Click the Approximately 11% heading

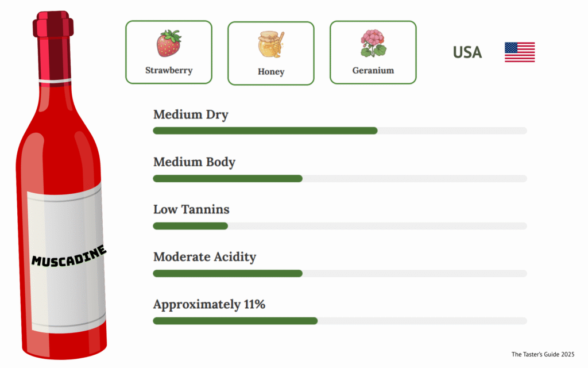(x=209, y=304)
